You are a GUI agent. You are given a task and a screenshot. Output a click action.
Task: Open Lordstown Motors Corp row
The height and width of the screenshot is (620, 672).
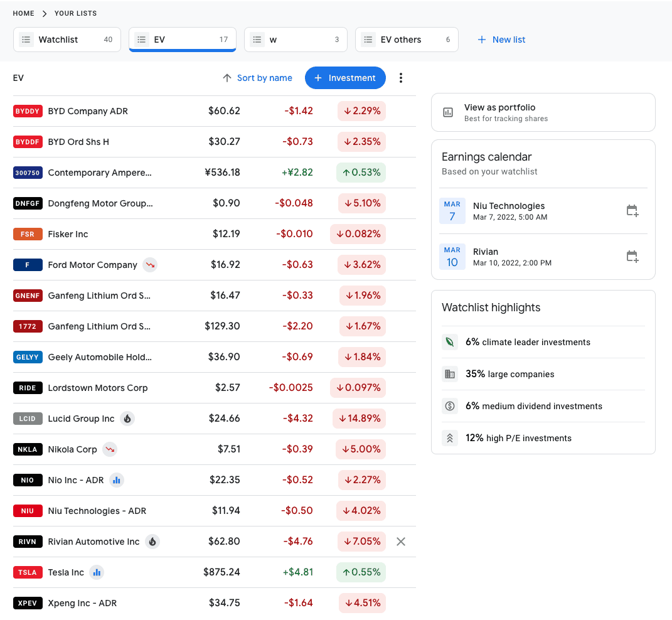(x=215, y=388)
